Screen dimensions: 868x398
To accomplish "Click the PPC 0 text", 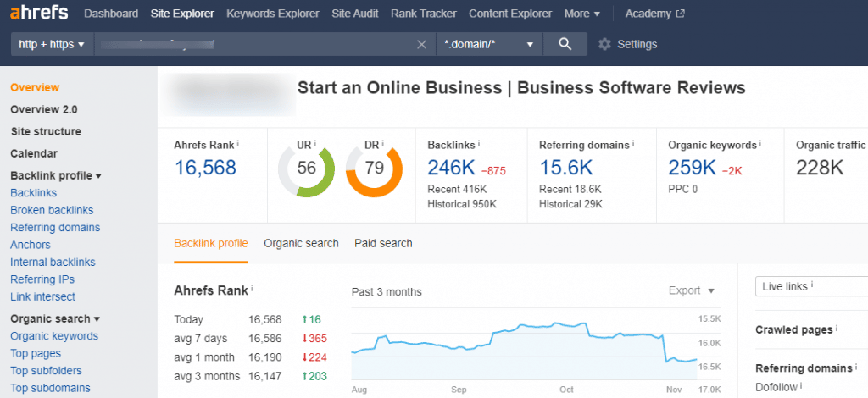I will (x=682, y=189).
